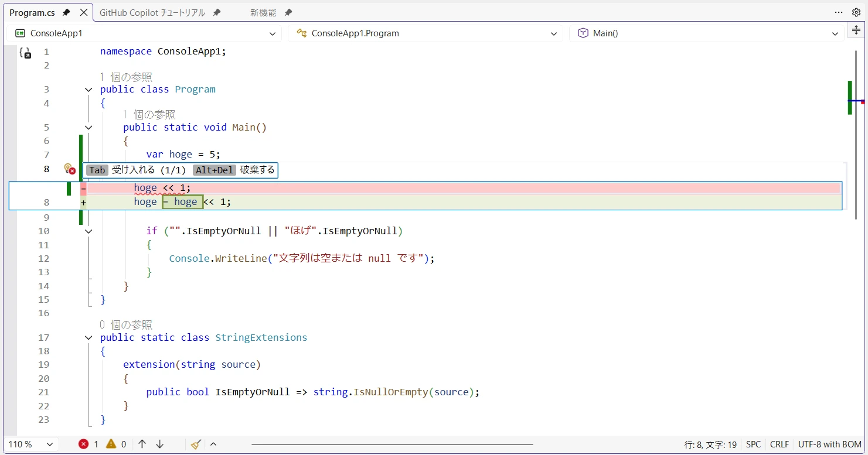Toggle pin on GitHub Copilot チュートリアル tab

[x=217, y=12]
